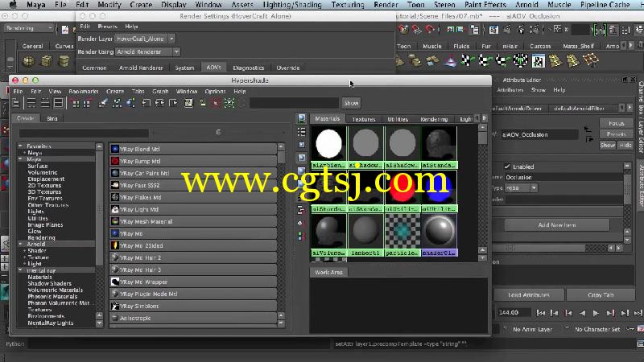Open the Lighting/Shading menu in Maya
Screen dimensions: 644x362
(x=292, y=5)
